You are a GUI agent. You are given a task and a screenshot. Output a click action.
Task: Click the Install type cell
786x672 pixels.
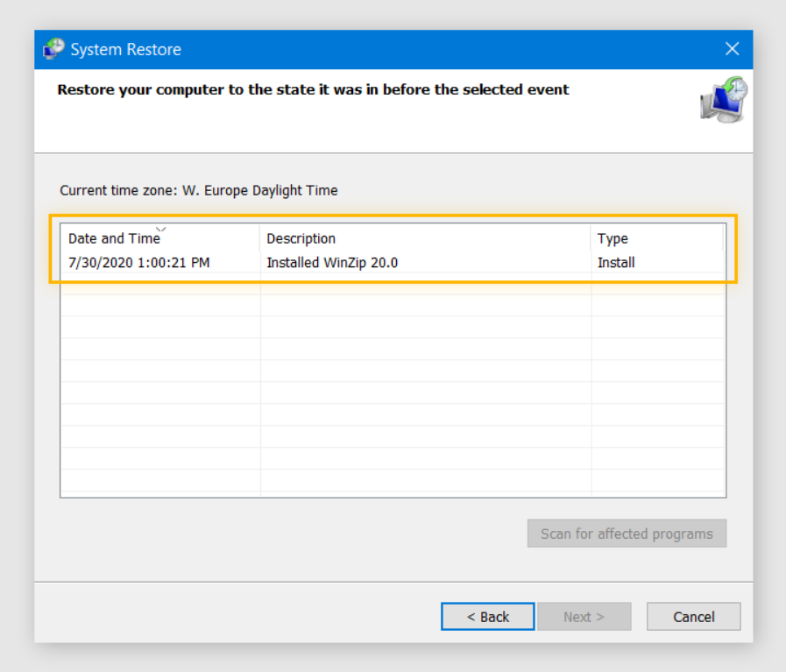pos(616,263)
